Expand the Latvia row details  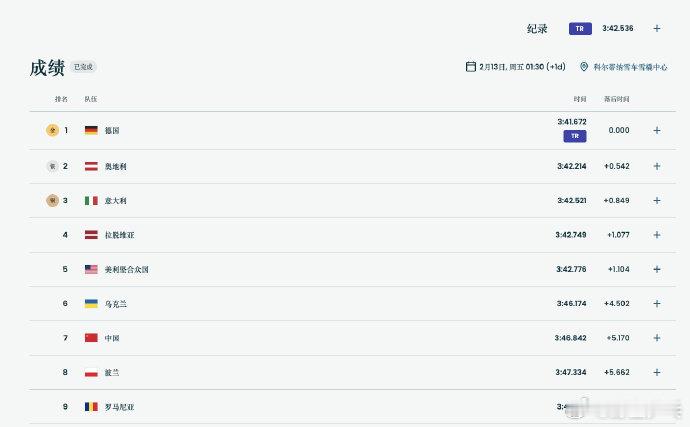click(x=657, y=235)
